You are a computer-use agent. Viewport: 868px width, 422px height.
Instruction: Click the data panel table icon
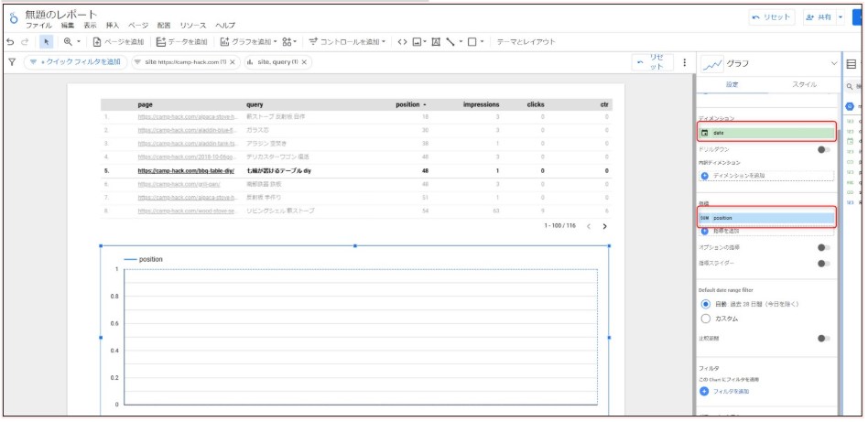pyautogui.click(x=852, y=64)
